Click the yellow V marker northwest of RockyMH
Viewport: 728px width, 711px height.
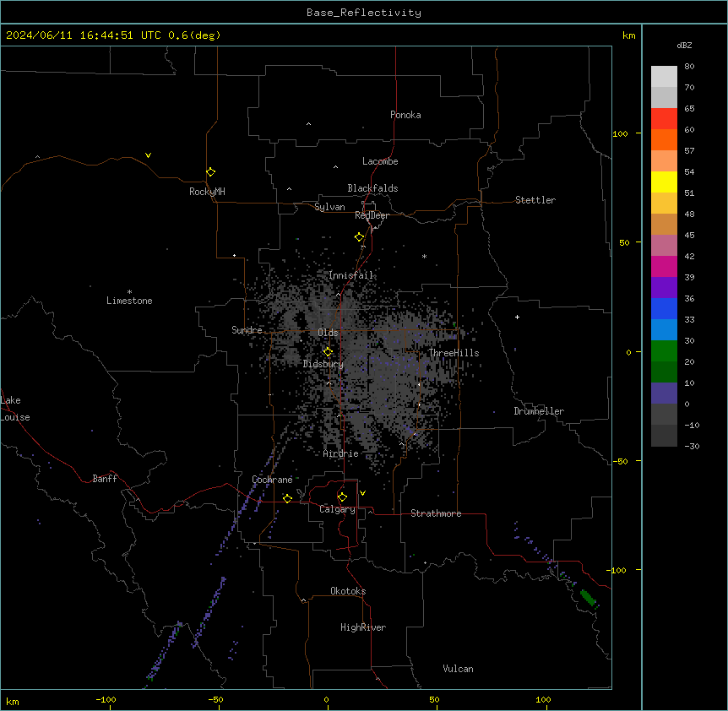148,155
